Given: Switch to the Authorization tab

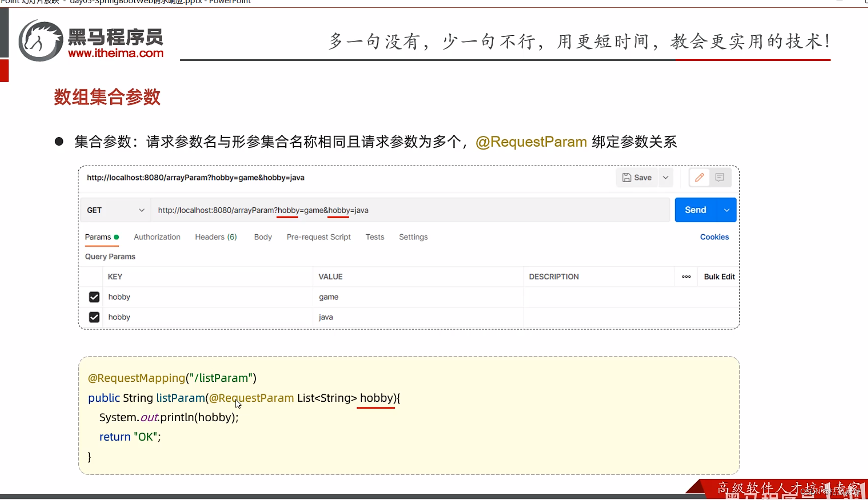Looking at the screenshot, I should (x=157, y=237).
